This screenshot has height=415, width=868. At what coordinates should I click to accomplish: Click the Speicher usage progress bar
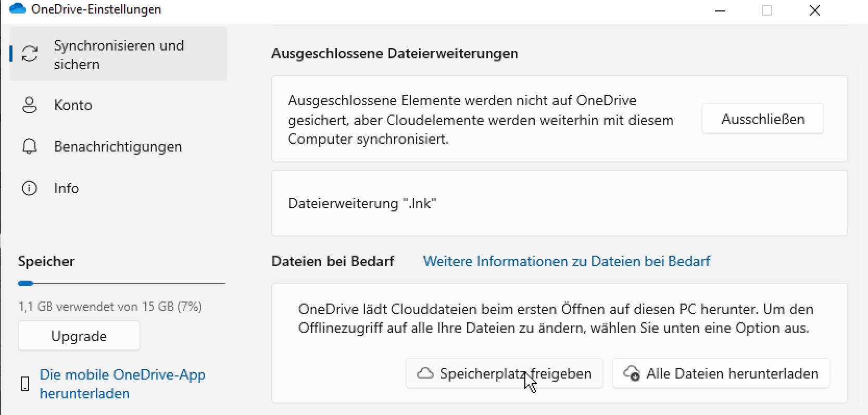(121, 283)
